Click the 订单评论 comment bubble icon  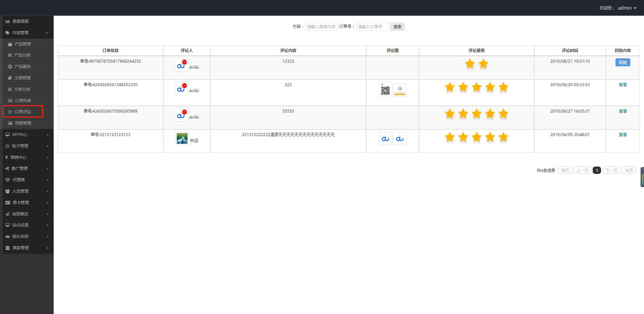[10, 112]
